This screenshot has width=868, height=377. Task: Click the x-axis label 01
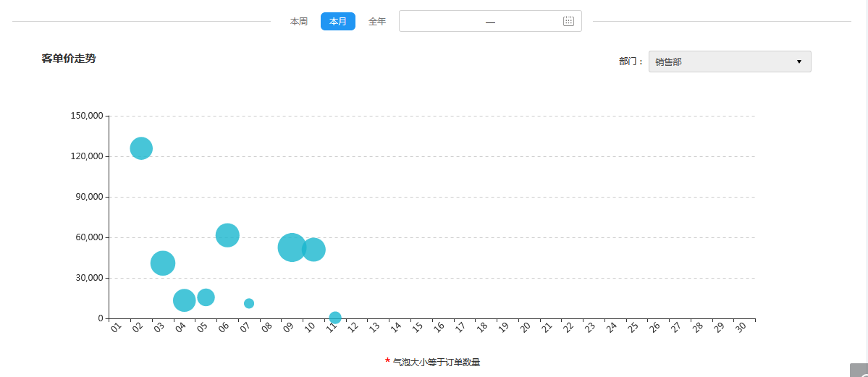117,326
